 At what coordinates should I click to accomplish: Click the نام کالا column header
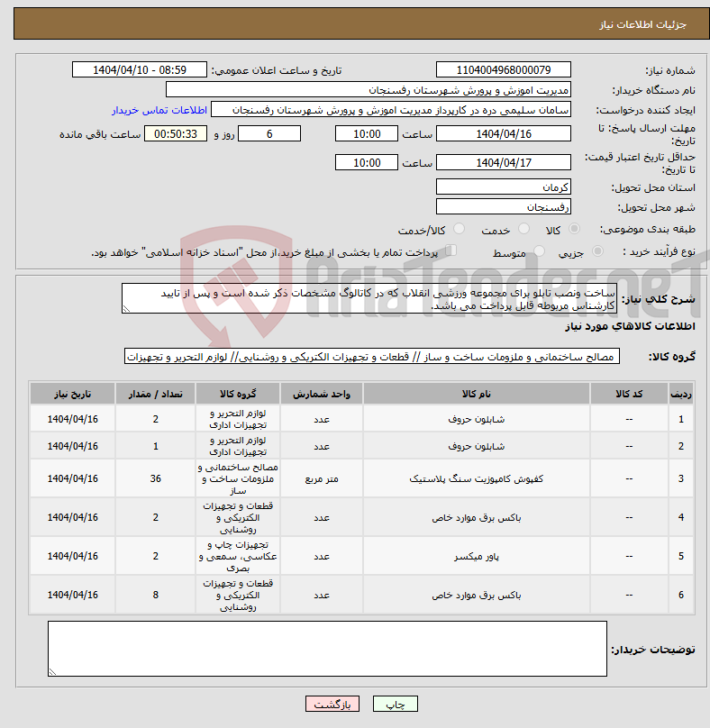click(x=476, y=394)
